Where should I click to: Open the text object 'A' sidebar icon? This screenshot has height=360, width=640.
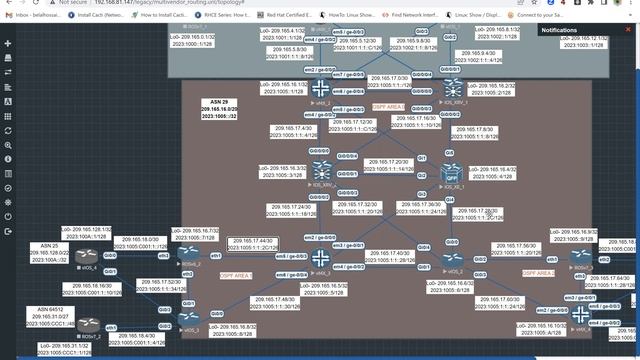coord(8,102)
